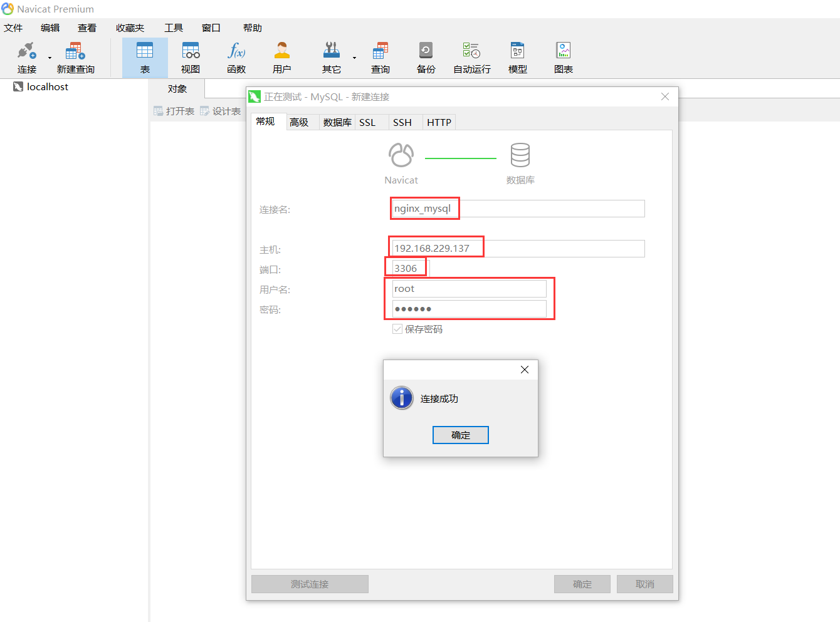Expand the 其它 dropdown arrow

click(354, 58)
